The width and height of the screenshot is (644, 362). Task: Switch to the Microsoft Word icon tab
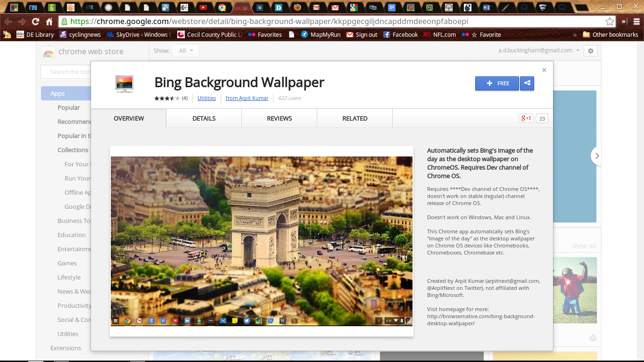[487, 8]
